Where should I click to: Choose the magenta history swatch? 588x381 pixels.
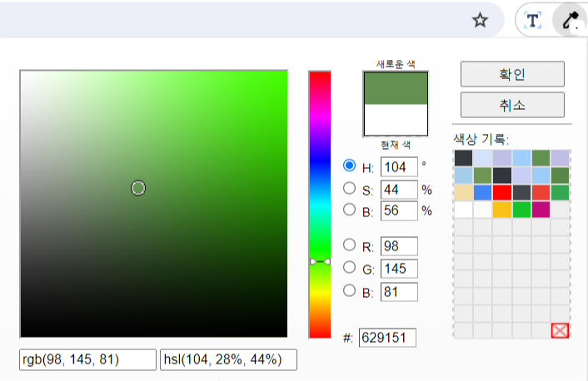tap(541, 210)
